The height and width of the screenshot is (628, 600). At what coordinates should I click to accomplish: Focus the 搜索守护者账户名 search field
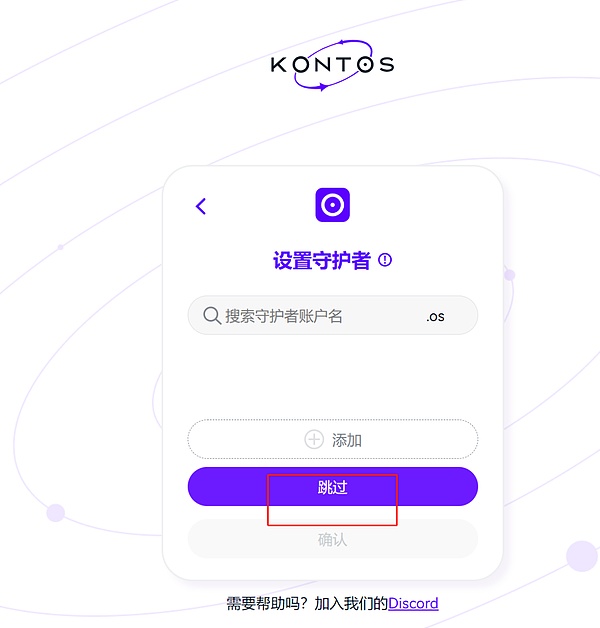tap(332, 315)
